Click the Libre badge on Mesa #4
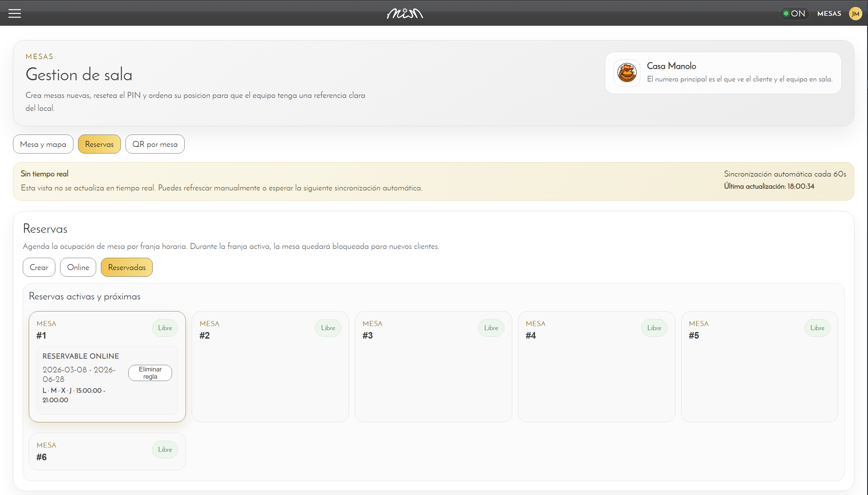The width and height of the screenshot is (868, 495). tap(654, 328)
